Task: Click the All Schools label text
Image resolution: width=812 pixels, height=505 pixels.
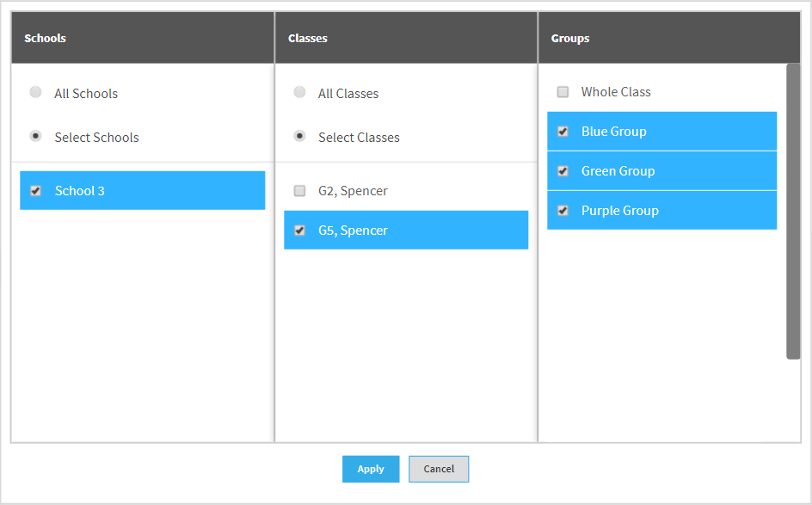Action: click(x=86, y=94)
